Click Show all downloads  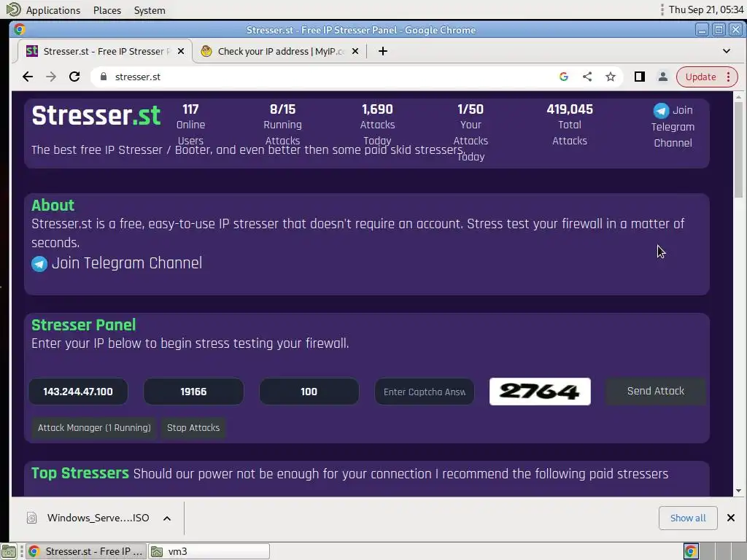pyautogui.click(x=688, y=518)
